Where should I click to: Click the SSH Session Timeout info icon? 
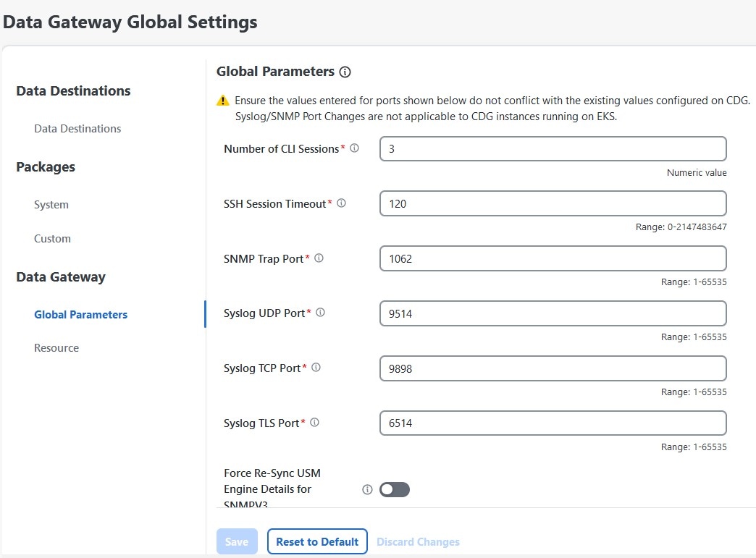tap(341, 202)
